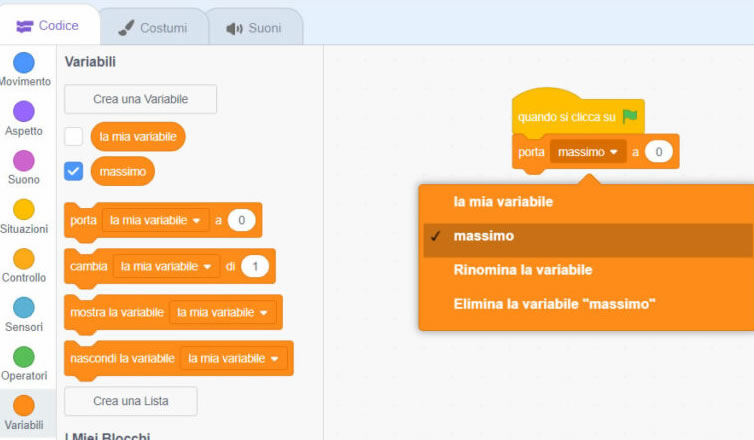Select the Operatori green category circle
The image size is (754, 440).
click(24, 357)
